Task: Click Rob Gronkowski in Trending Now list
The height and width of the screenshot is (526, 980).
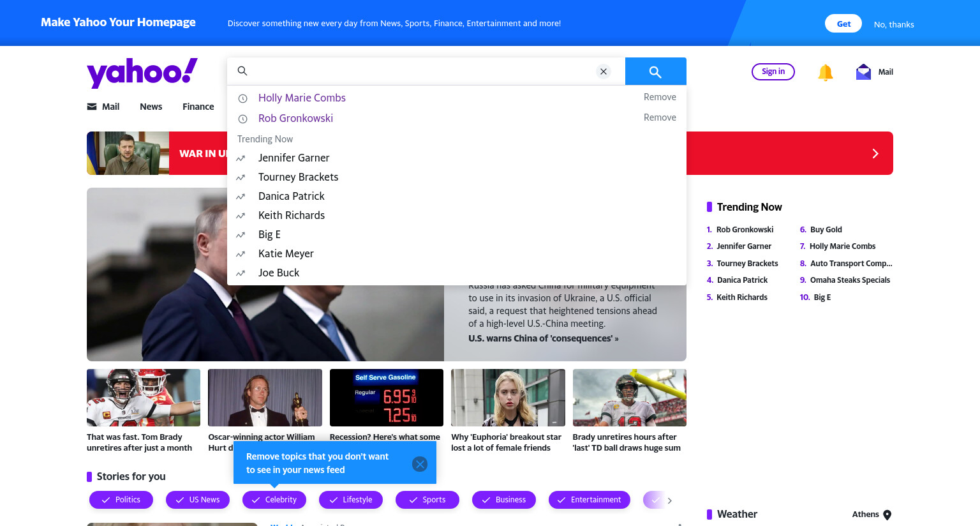Action: [745, 229]
